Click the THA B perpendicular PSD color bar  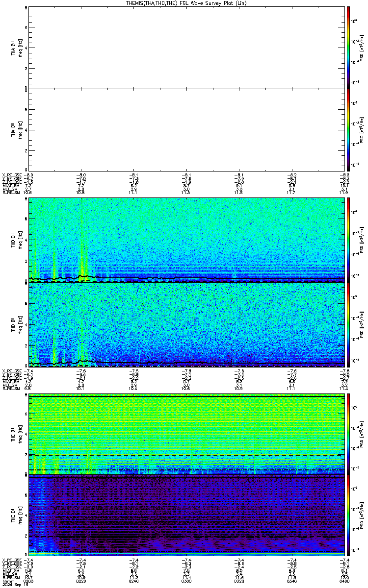tap(348, 47)
